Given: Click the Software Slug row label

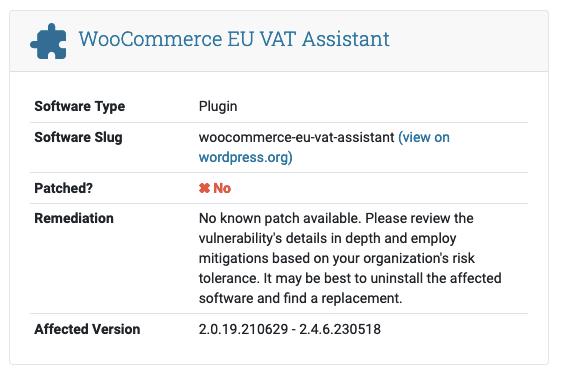Looking at the screenshot, I should tap(78, 137).
